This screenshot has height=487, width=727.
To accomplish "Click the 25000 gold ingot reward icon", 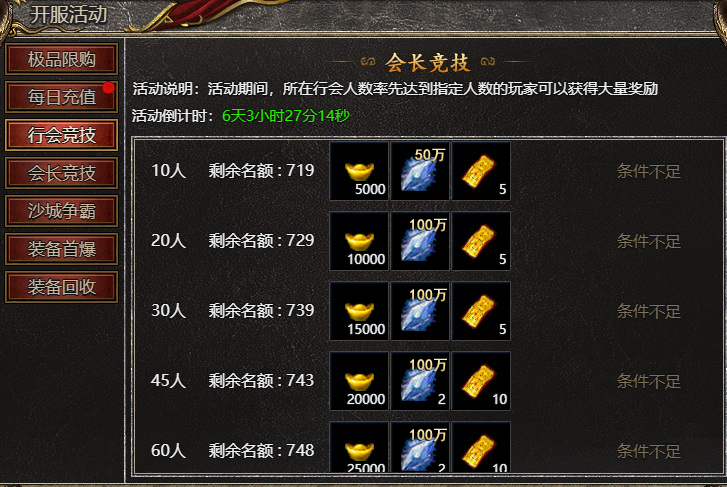I will pyautogui.click(x=359, y=447).
